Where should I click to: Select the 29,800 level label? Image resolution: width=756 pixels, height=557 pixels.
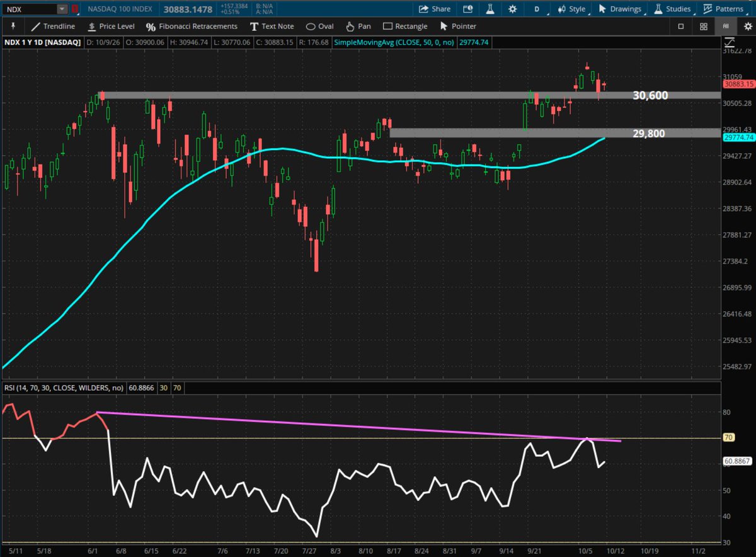(x=648, y=133)
